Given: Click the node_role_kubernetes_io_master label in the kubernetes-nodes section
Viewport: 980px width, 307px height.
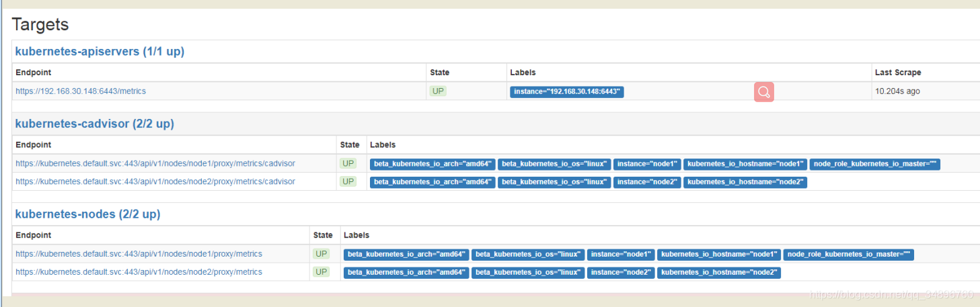Looking at the screenshot, I should pos(849,255).
